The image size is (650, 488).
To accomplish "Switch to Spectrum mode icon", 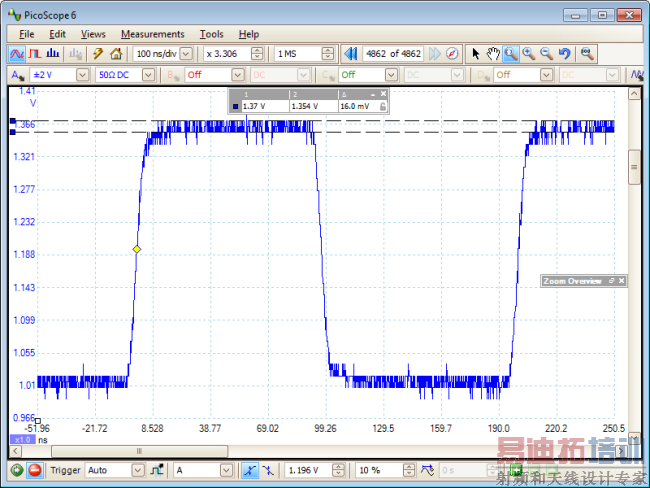I will pyautogui.click(x=53, y=53).
